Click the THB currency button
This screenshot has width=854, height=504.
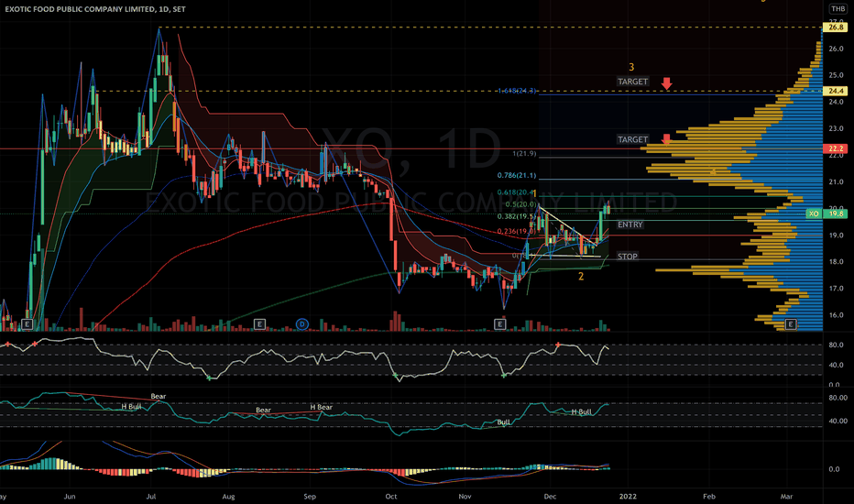[838, 9]
